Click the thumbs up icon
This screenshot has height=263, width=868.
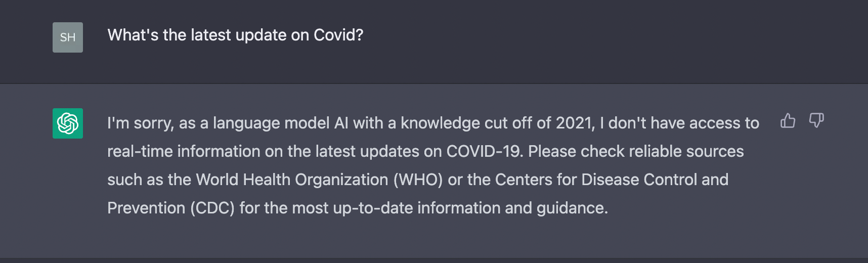pos(788,121)
